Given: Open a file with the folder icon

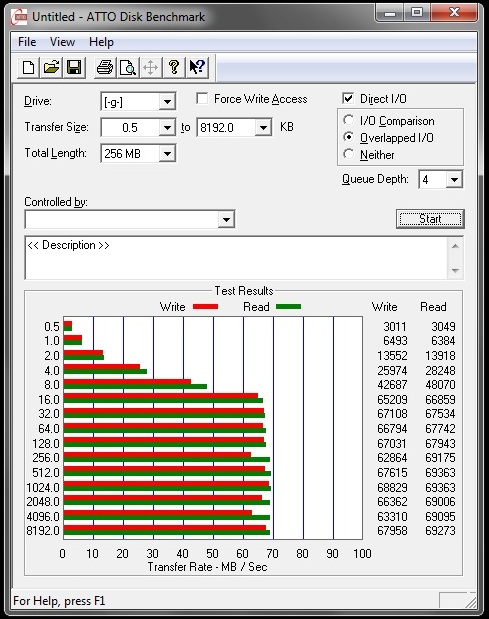Looking at the screenshot, I should [x=51, y=67].
